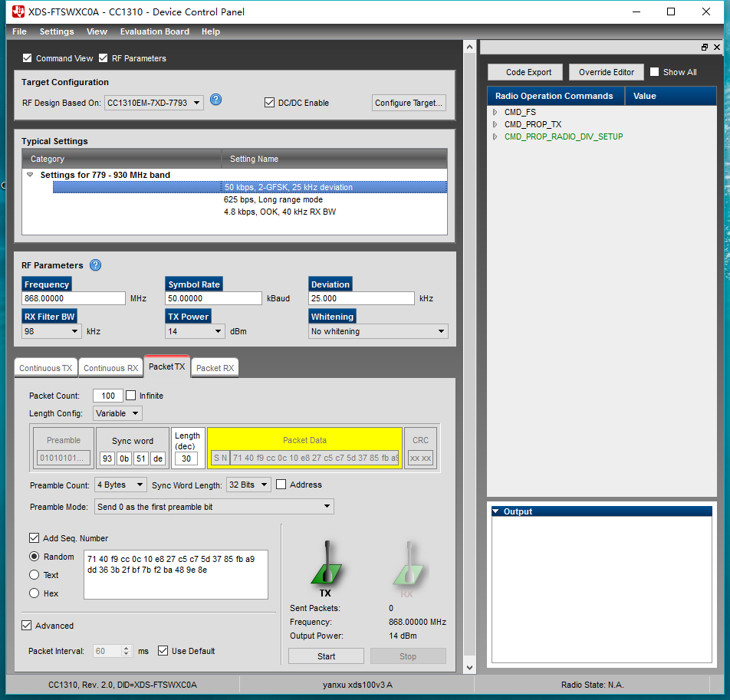
Task: Click Radio Operation Commands column header
Action: click(x=556, y=96)
